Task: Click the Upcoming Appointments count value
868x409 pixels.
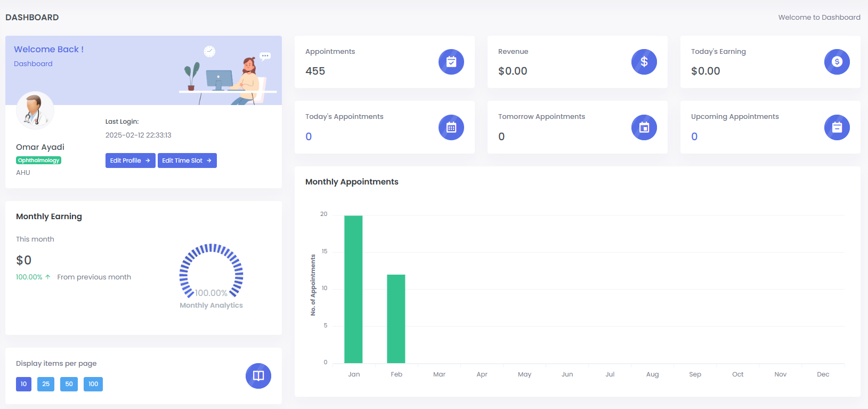Action: (694, 137)
